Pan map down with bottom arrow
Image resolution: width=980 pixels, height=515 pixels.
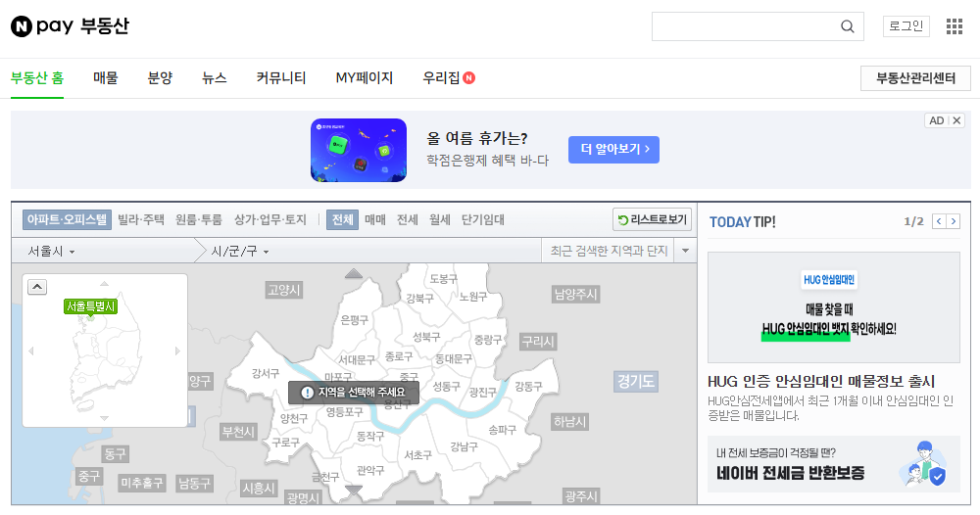[354, 491]
